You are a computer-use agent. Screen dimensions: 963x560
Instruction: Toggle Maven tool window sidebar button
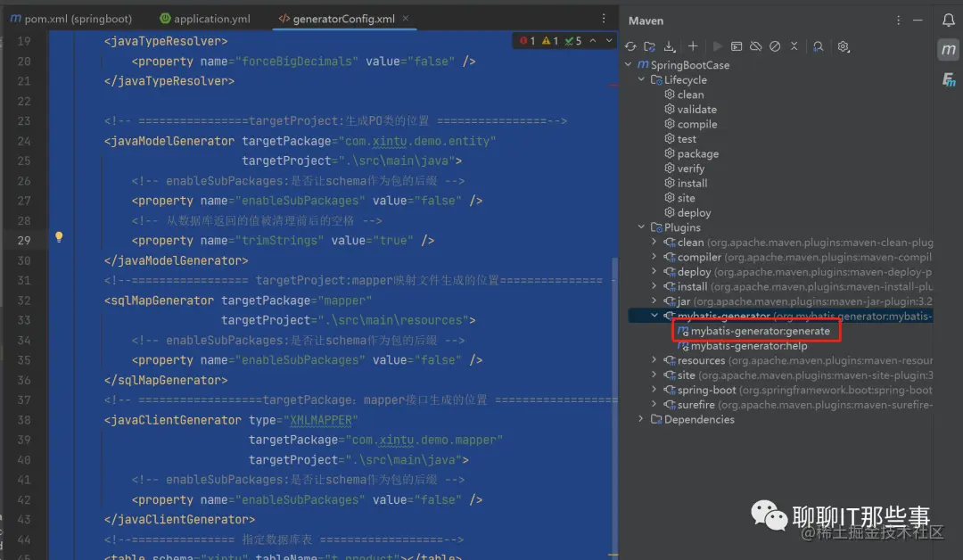coord(948,49)
